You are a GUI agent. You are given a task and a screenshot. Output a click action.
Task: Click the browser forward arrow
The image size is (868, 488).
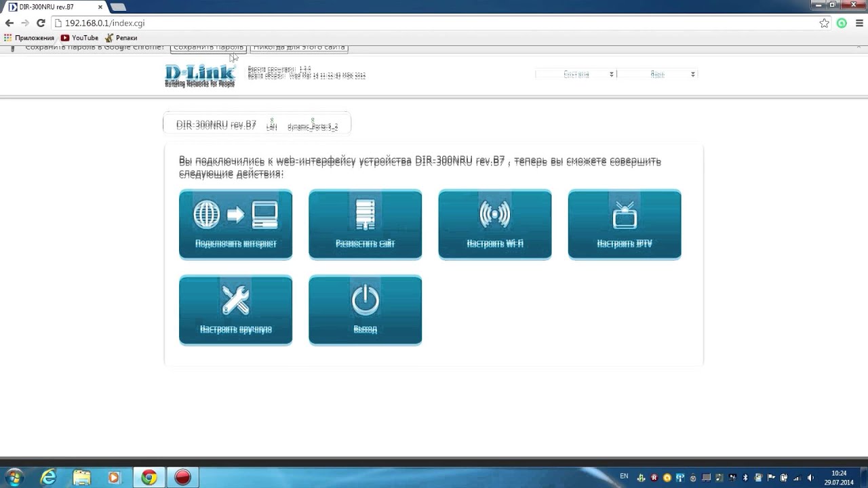pyautogui.click(x=25, y=23)
